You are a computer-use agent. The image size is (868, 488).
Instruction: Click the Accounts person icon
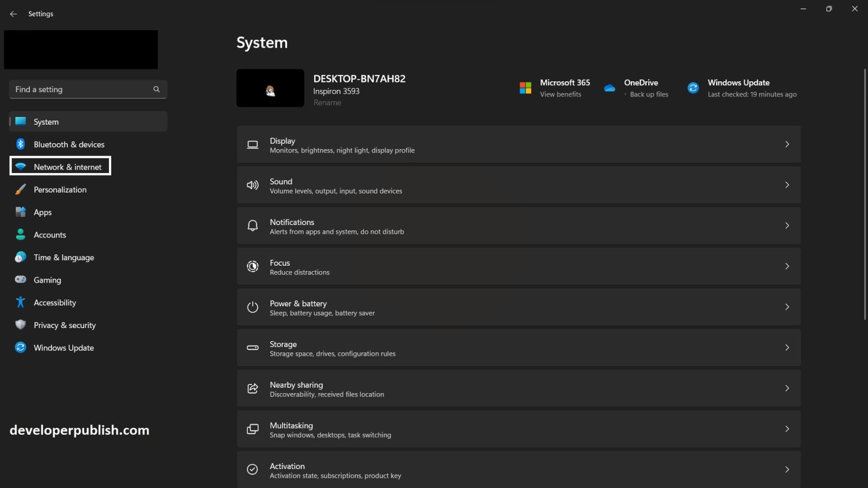(x=21, y=235)
